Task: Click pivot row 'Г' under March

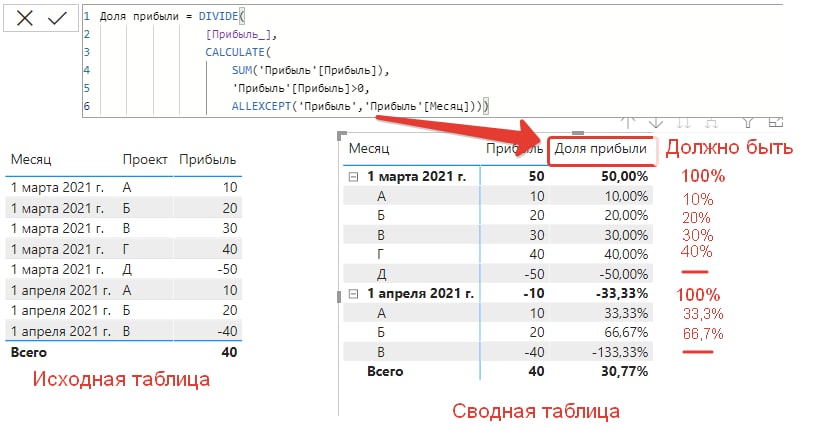Action: coord(381,254)
